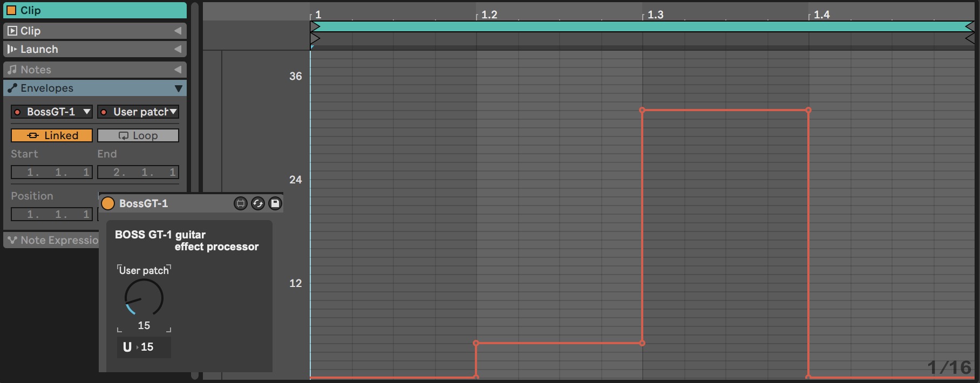Click the red dot in BossGT-1 chooser
Image resolution: width=980 pixels, height=383 pixels.
(x=17, y=112)
